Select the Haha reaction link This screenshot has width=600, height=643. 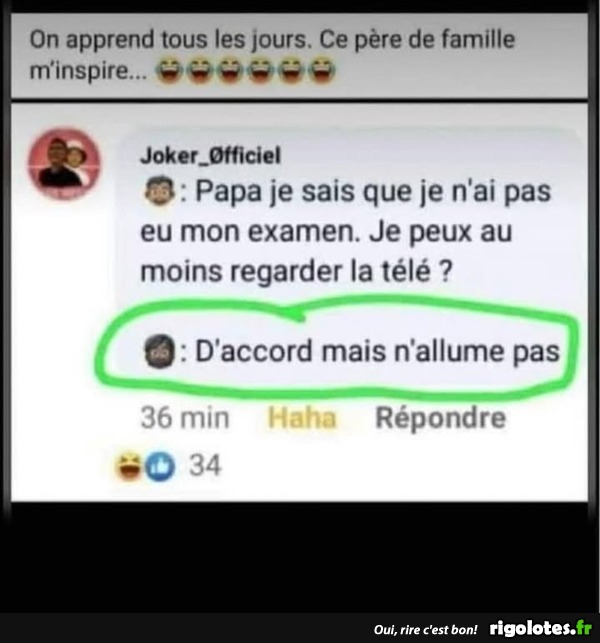302,418
